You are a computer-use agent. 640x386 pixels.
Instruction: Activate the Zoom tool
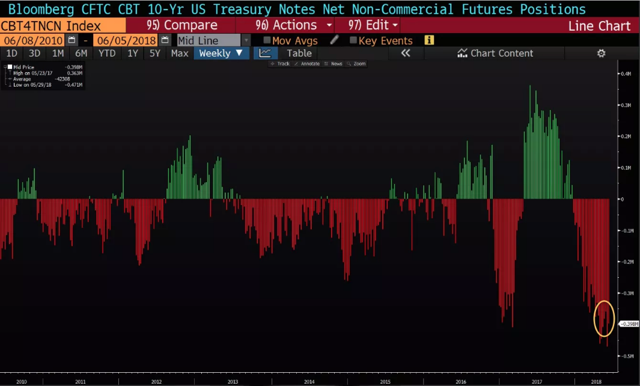point(356,64)
